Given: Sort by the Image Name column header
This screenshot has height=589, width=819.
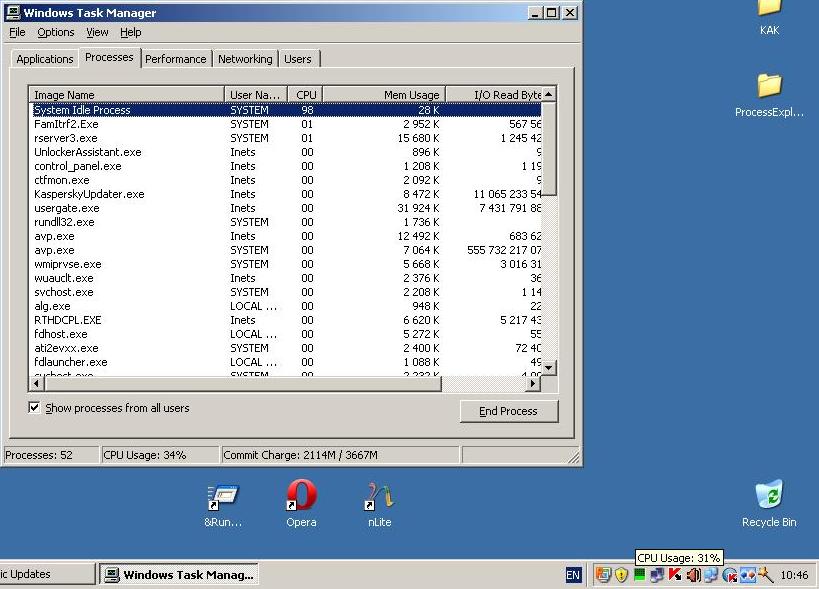Looking at the screenshot, I should tap(126, 95).
